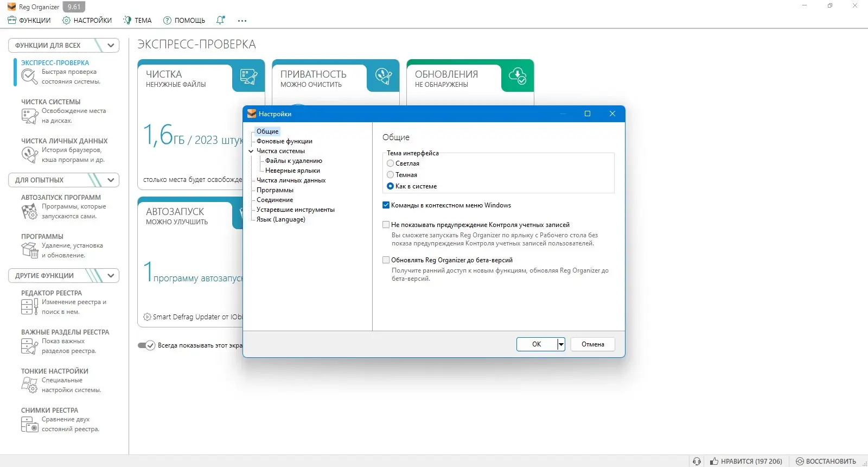The width and height of the screenshot is (868, 467).
Task: Collapse the ДЛЯ ОПЫТНЫХ section
Action: (111, 180)
